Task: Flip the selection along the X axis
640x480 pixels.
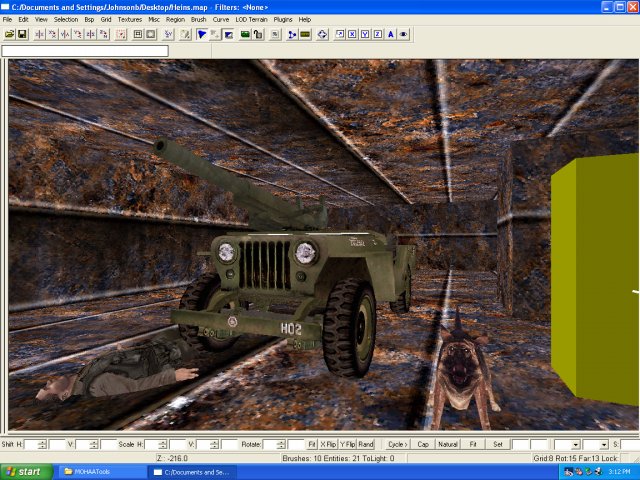Action: (39, 34)
